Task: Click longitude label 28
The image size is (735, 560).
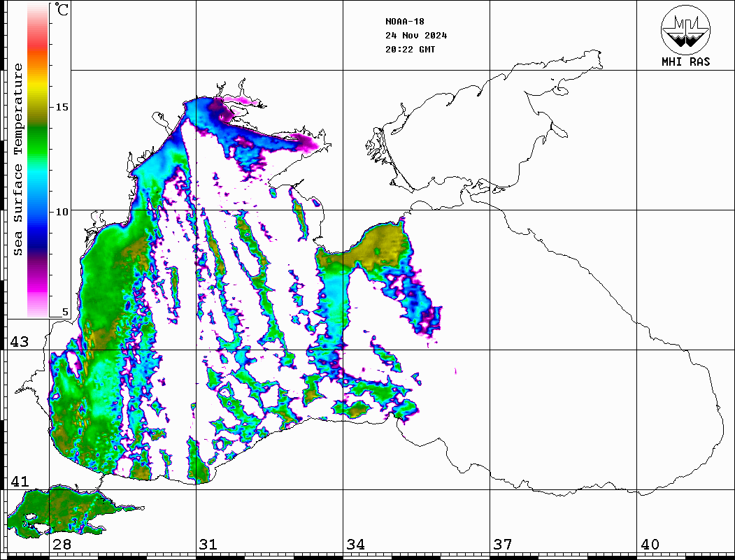Action: click(62, 545)
